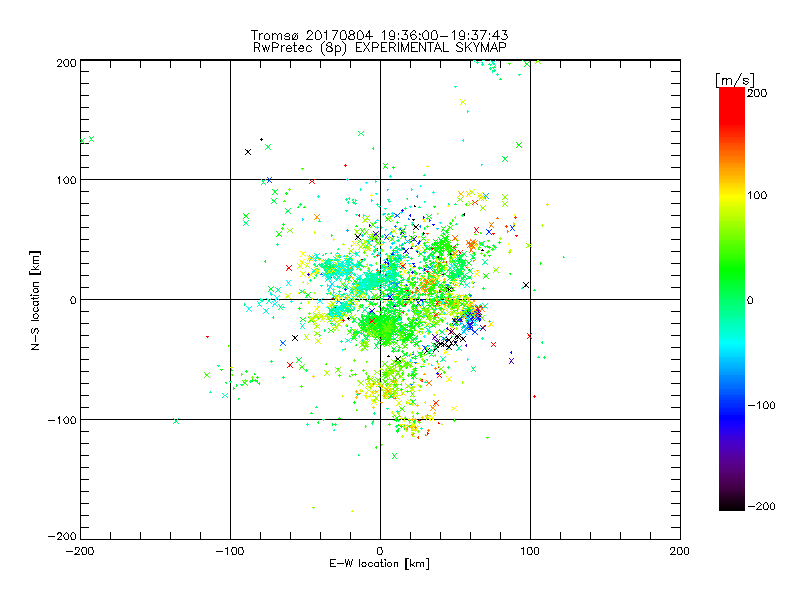Click the x-axis tick label '200'
This screenshot has width=800, height=600.
pyautogui.click(x=680, y=551)
